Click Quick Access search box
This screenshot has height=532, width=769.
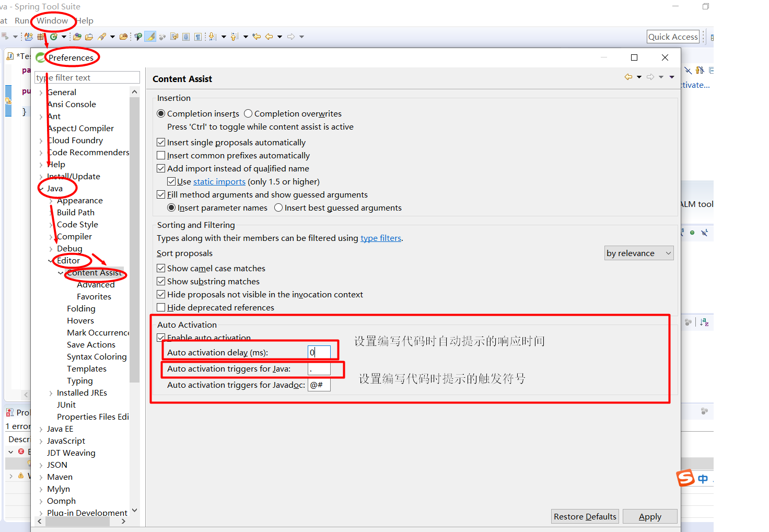click(673, 37)
